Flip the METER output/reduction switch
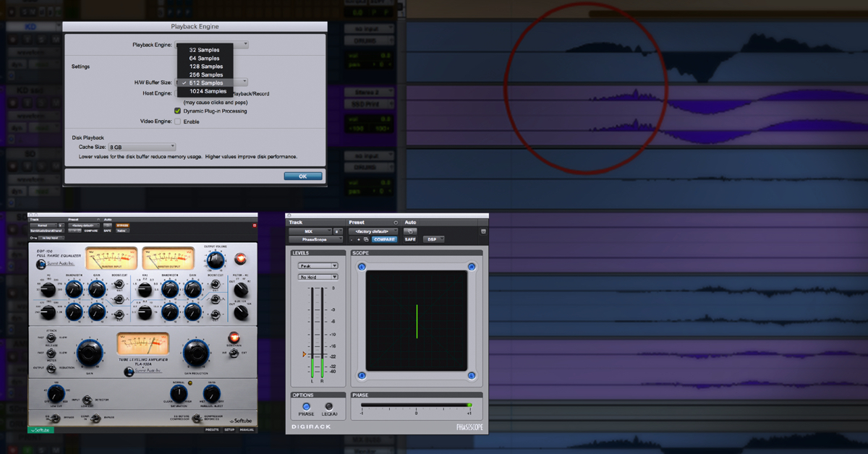The height and width of the screenshot is (454, 868). [51, 368]
